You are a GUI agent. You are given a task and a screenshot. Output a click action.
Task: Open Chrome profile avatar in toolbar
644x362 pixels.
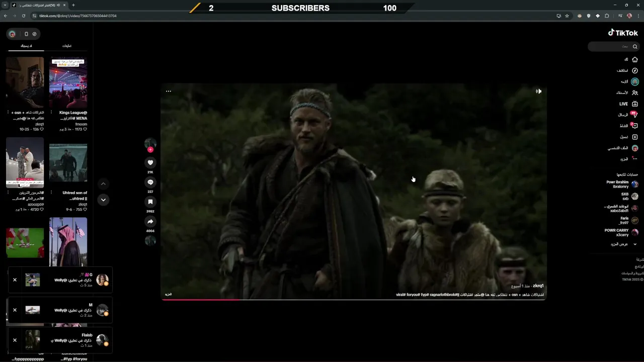pos(629,16)
